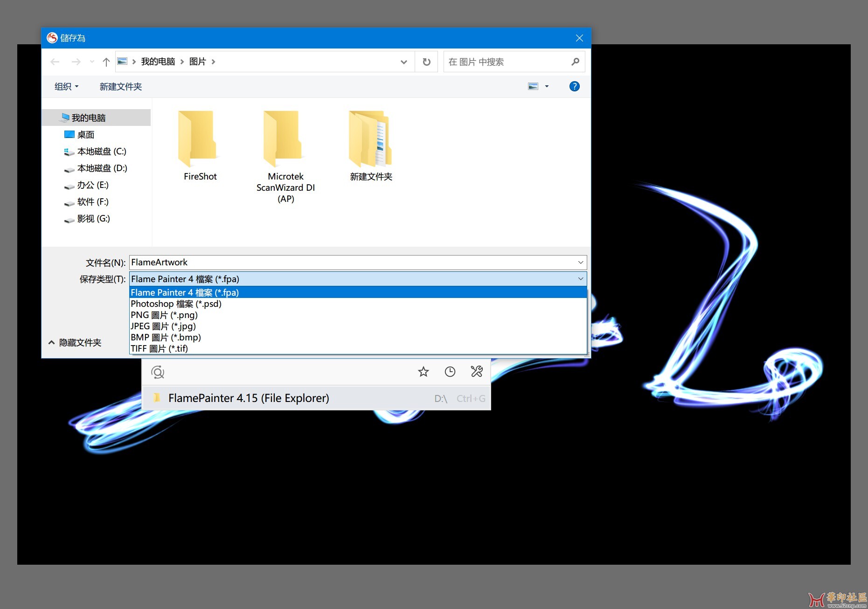The height and width of the screenshot is (609, 868).
Task: Click the 图片 breadcrumb in the address bar
Action: tap(198, 62)
